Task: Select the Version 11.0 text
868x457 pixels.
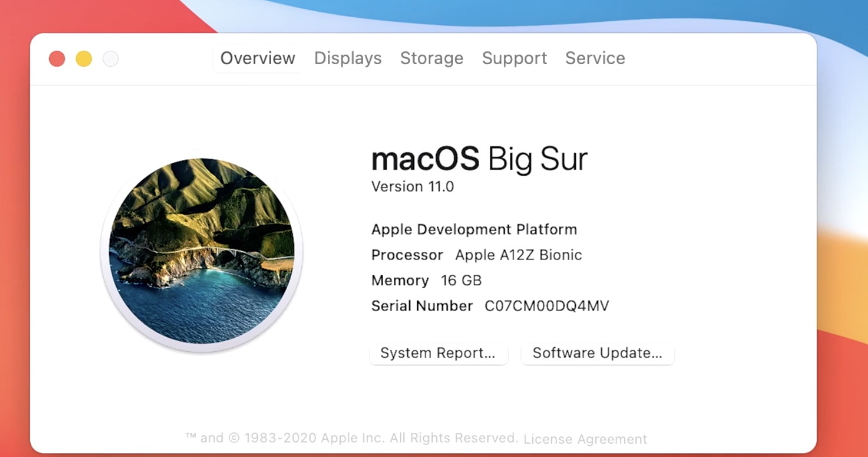Action: pos(413,187)
